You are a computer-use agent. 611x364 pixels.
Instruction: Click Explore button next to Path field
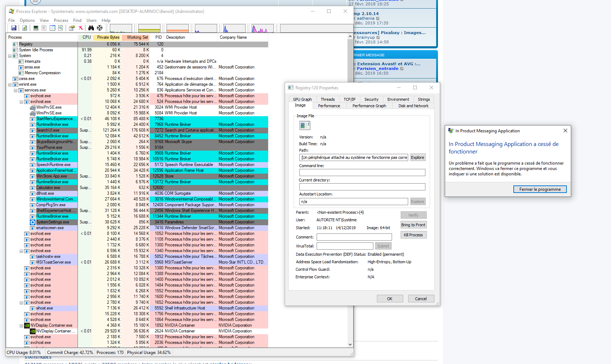[x=418, y=157]
